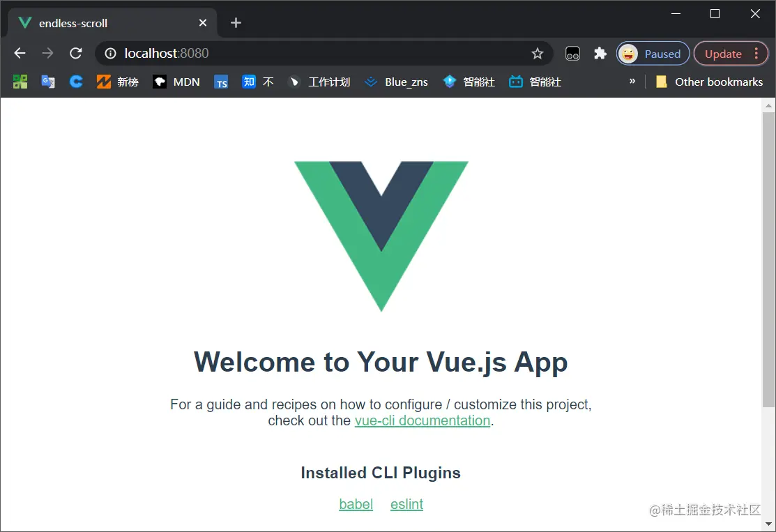Close the Chrome window
The image size is (776, 532).
[x=754, y=14]
